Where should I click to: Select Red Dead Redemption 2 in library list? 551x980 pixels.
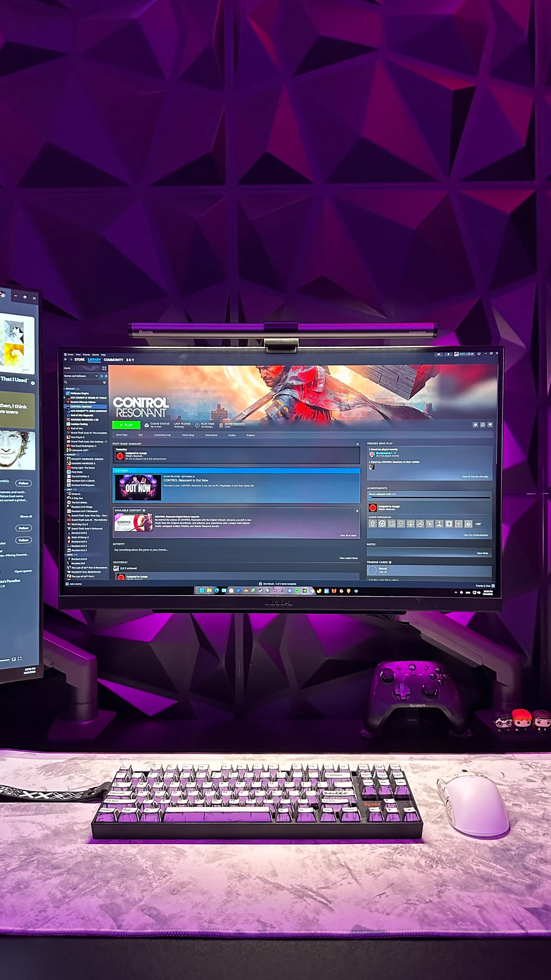[81, 446]
